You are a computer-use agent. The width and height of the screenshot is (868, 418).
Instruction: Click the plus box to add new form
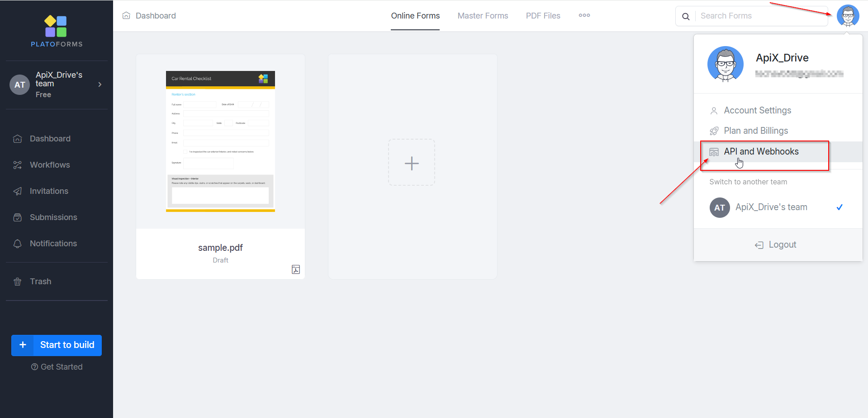(412, 163)
